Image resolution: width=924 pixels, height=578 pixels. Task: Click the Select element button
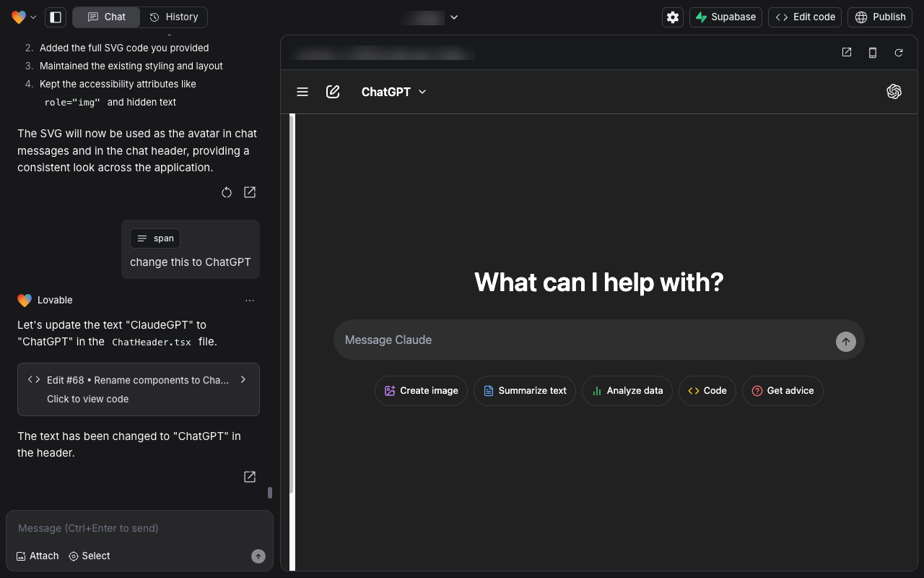[90, 556]
